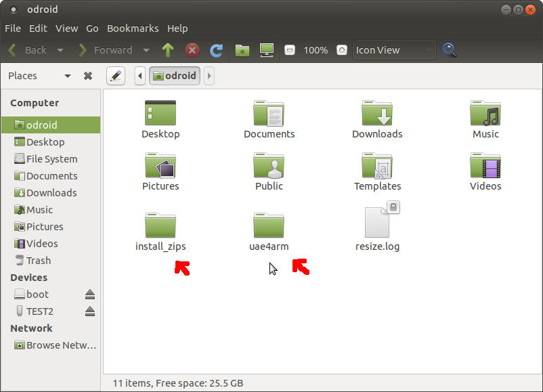The image size is (543, 392).
Task: Zoom in with the plus icon
Action: tap(341, 50)
